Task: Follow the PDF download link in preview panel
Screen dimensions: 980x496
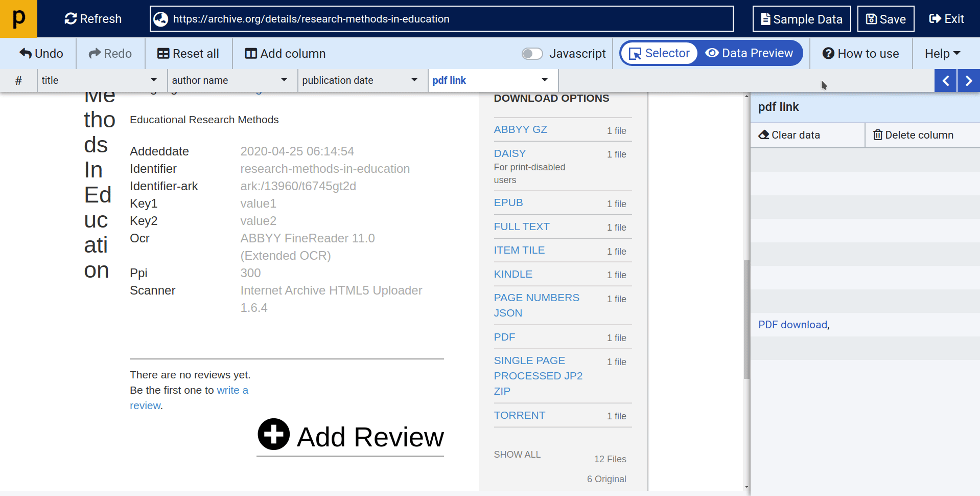Action: coord(792,324)
